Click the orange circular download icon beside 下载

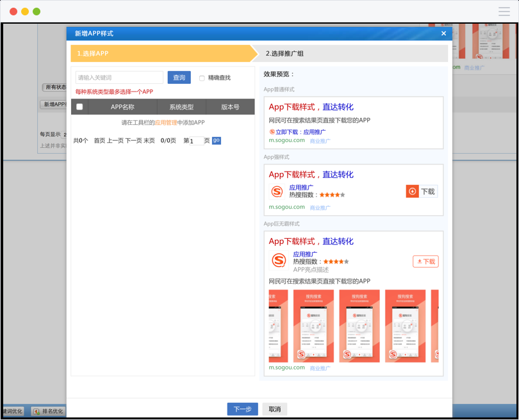413,191
